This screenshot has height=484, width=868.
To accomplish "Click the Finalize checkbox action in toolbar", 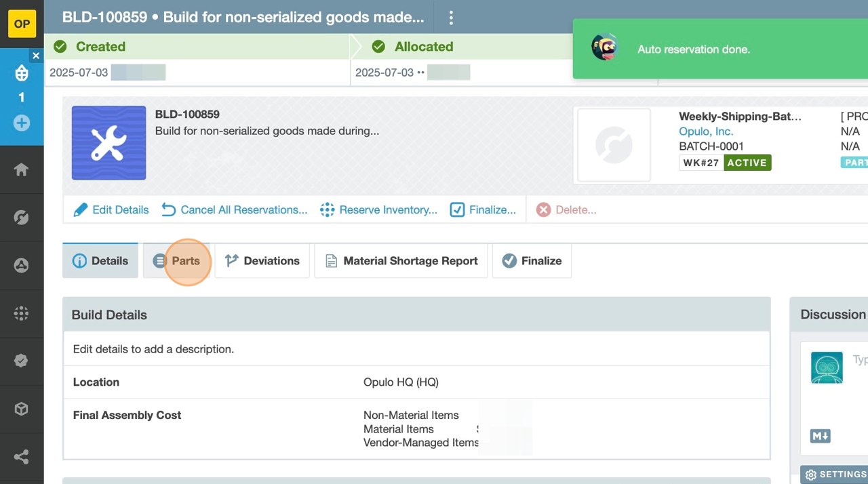I will click(x=483, y=210).
